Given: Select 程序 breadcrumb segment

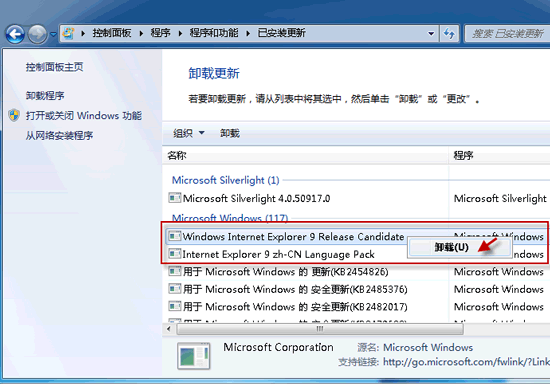Looking at the screenshot, I should click(160, 33).
